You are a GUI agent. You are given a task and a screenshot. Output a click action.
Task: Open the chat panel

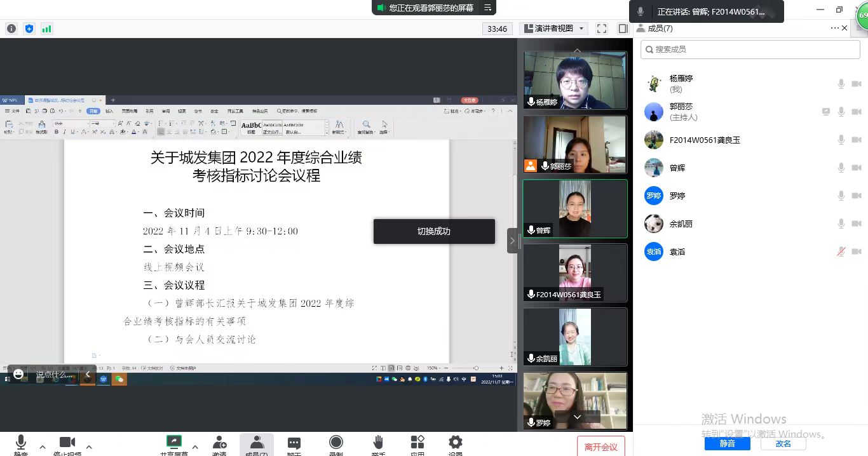[x=294, y=443]
